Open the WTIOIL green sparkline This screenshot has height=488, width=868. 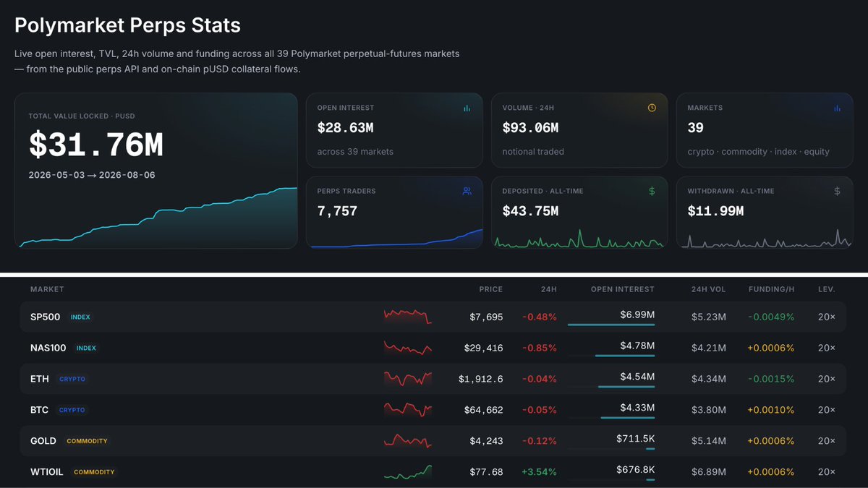pyautogui.click(x=408, y=472)
